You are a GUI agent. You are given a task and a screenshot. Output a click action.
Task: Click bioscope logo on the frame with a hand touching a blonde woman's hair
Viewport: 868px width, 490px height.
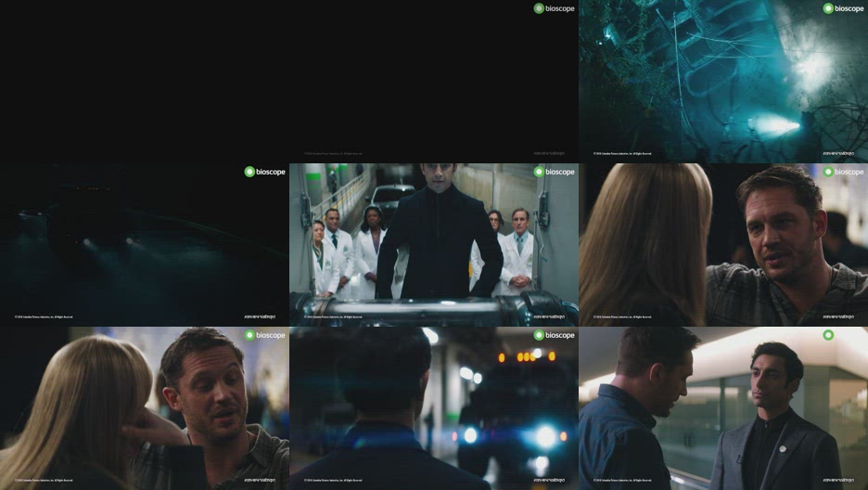(264, 335)
